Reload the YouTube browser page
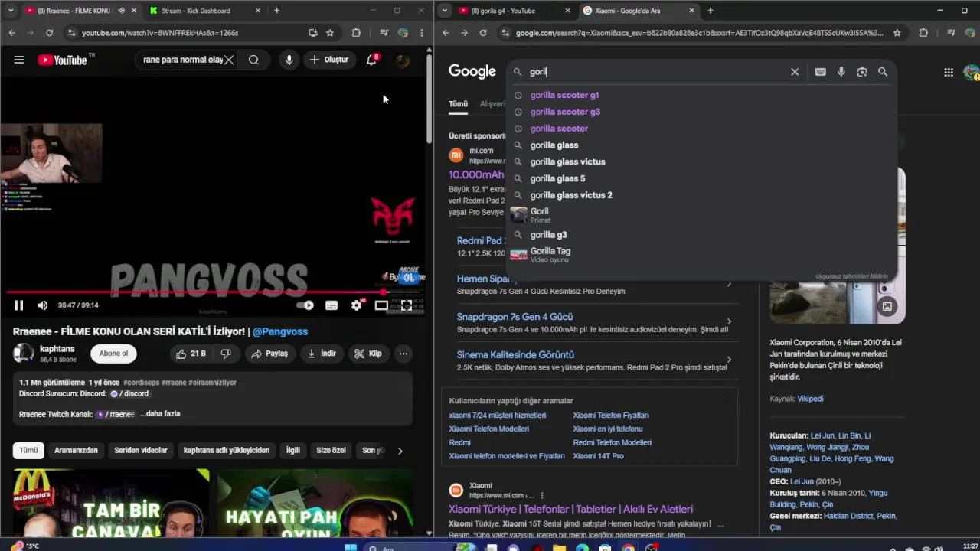This screenshot has width=980, height=551. click(x=49, y=33)
